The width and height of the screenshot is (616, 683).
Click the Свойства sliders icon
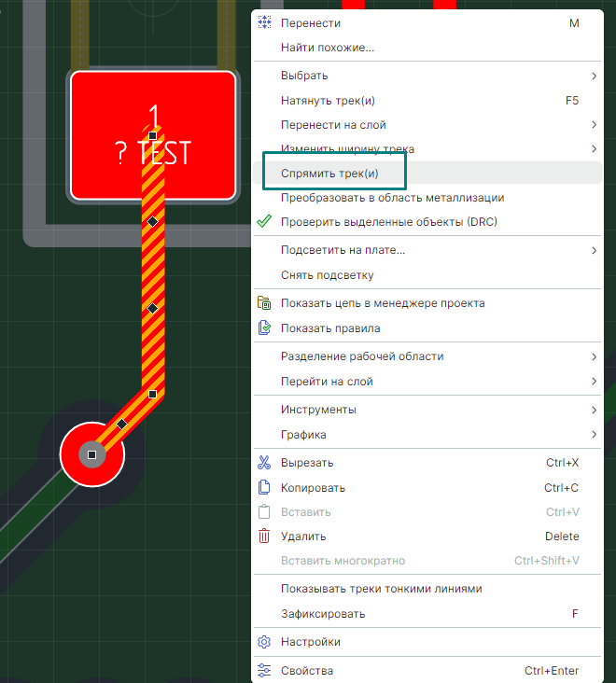pyautogui.click(x=264, y=671)
